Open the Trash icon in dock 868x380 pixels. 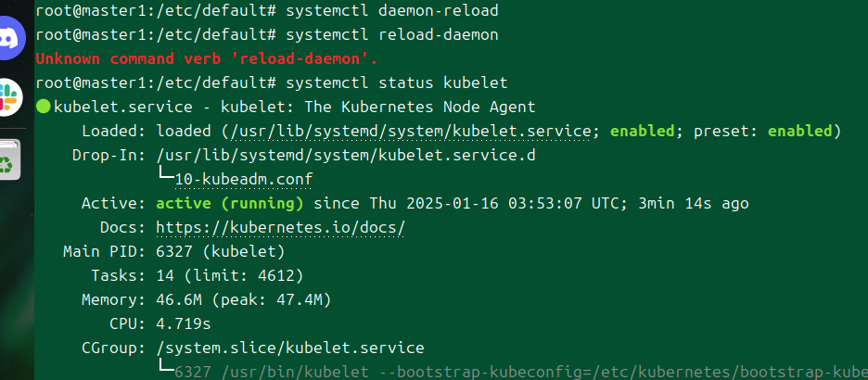[x=9, y=160]
